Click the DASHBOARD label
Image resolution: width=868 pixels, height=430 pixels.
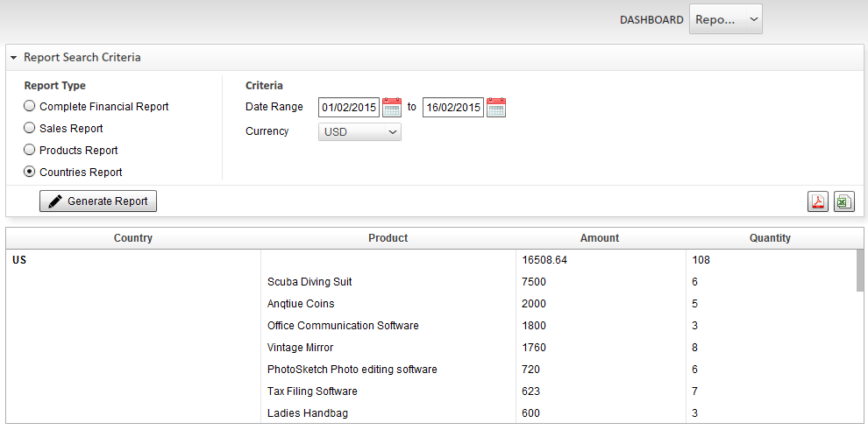point(651,20)
